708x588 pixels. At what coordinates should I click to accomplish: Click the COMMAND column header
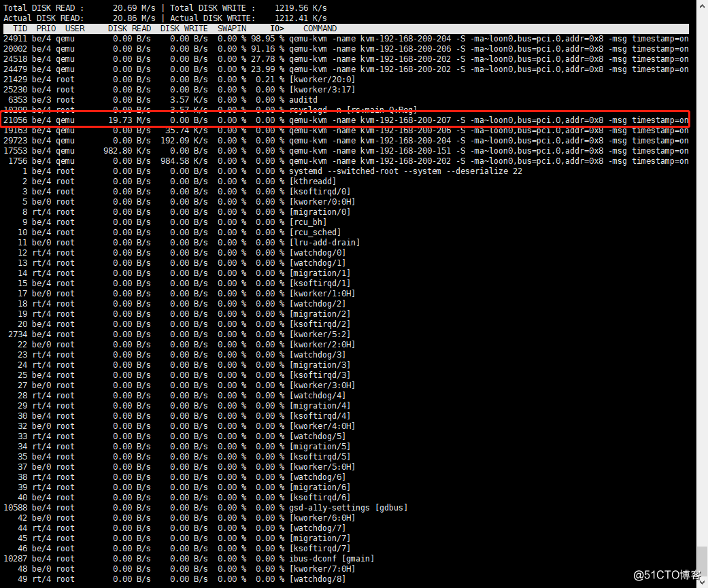320,29
